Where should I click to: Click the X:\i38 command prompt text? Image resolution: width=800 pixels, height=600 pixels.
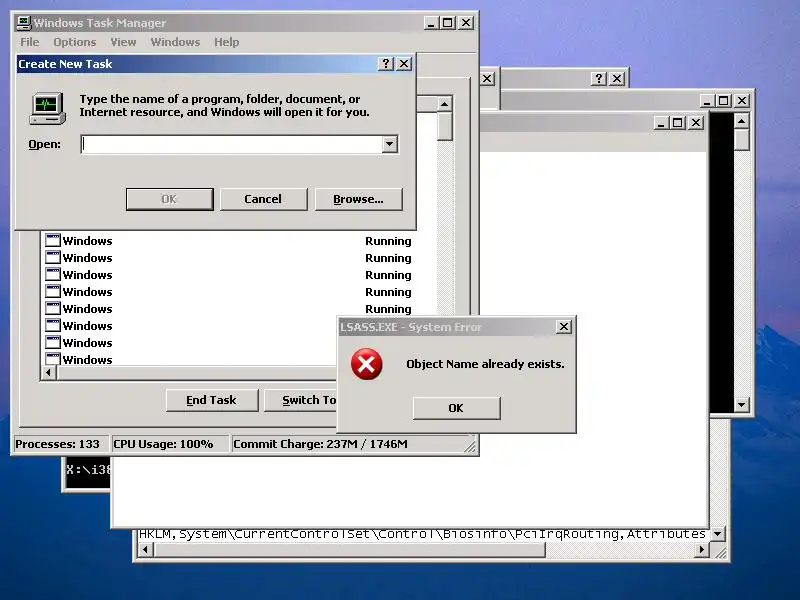click(x=88, y=469)
